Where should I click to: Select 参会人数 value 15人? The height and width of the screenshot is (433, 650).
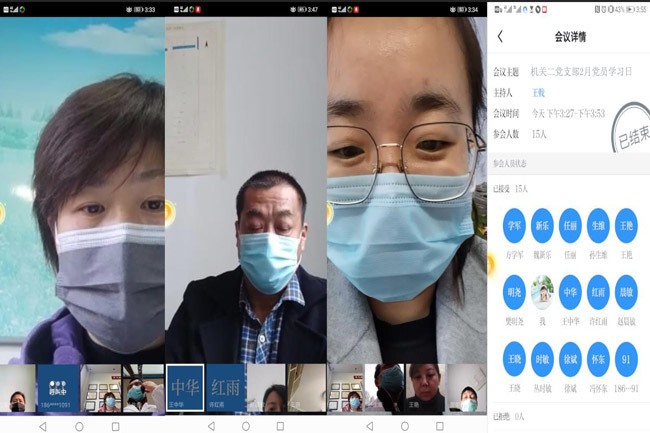point(539,134)
